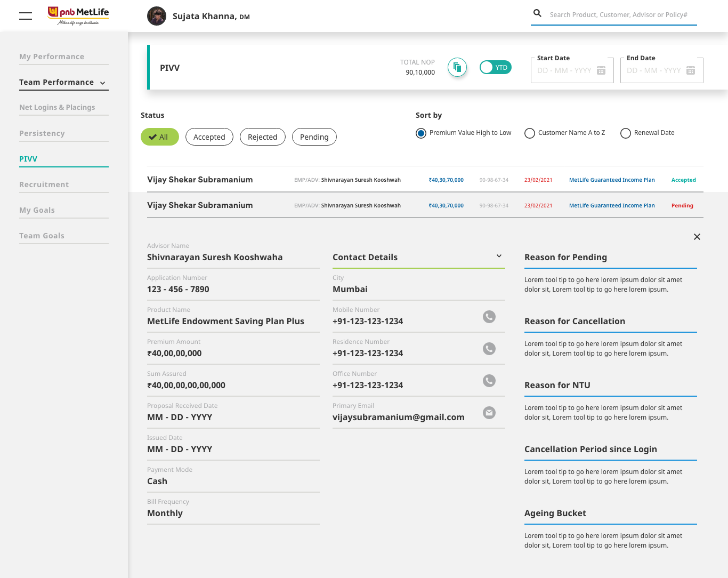The height and width of the screenshot is (578, 728).
Task: Click the vijaysubramanium@gmail.com email address
Action: [x=399, y=417]
